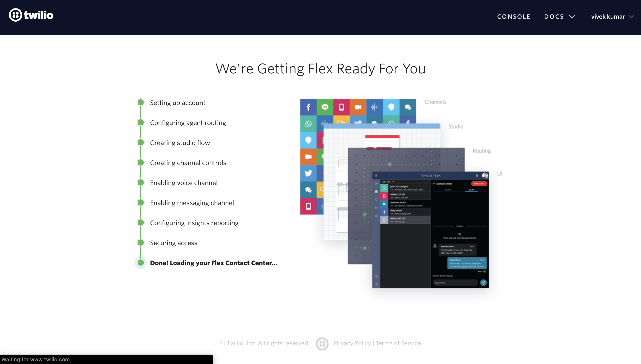Expand the vivek kumar dropdown chevron
641x364 pixels.
point(631,17)
